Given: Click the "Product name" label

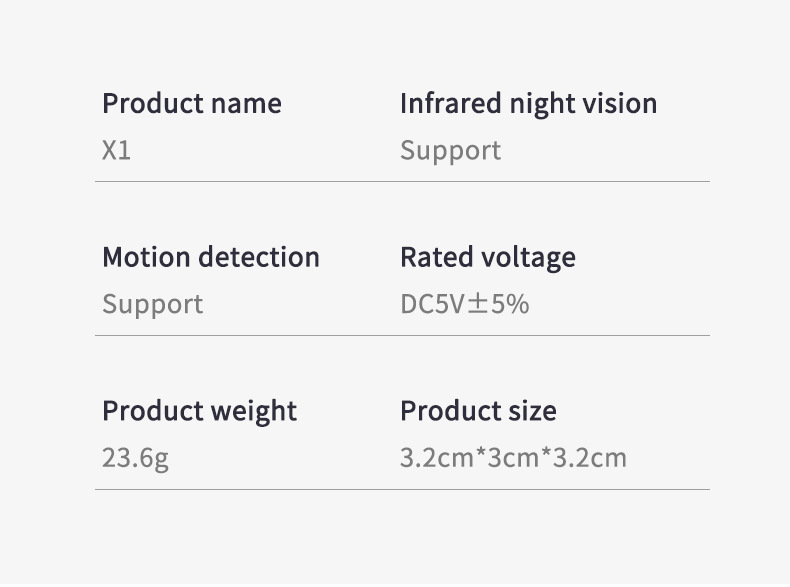Looking at the screenshot, I should tap(192, 104).
